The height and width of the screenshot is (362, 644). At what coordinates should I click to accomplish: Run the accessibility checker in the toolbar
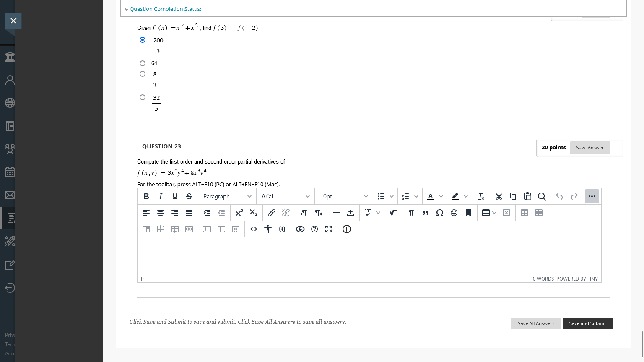268,229
